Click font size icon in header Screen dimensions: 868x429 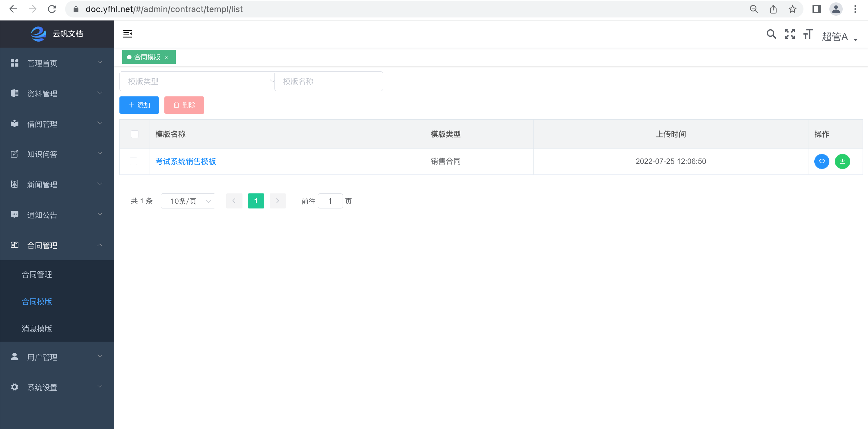[808, 34]
